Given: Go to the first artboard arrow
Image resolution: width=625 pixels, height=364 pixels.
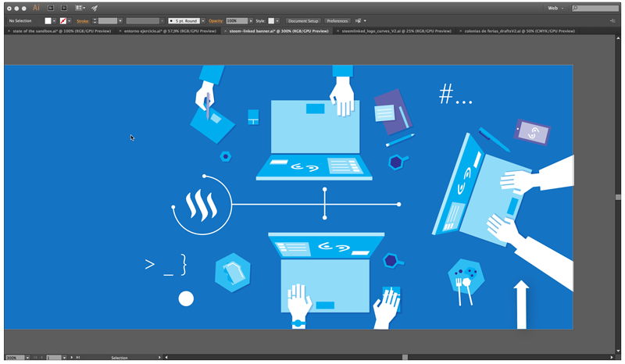Looking at the screenshot, I should [x=35, y=358].
